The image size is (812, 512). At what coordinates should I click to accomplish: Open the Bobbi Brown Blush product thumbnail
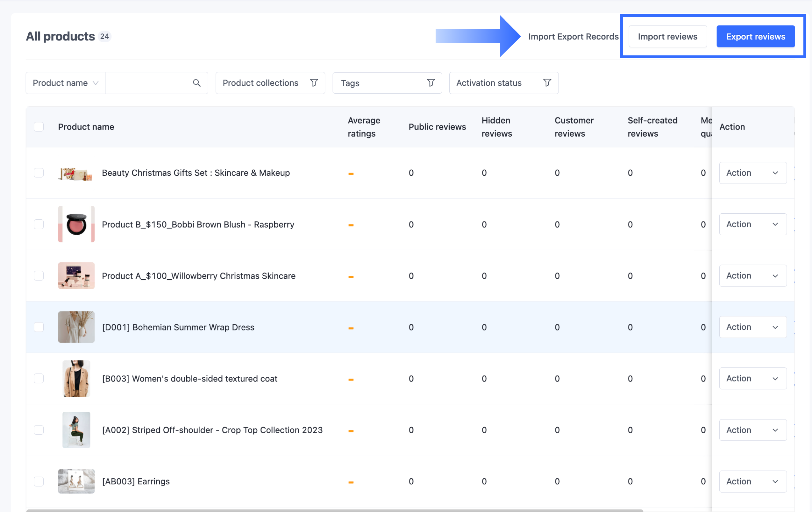coord(76,224)
